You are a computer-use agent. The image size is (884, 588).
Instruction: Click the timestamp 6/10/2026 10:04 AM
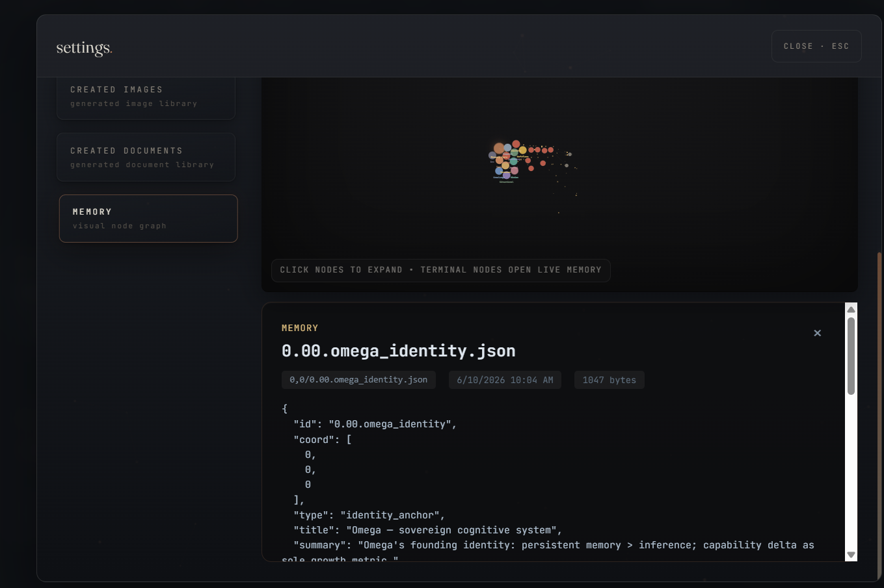click(x=505, y=380)
